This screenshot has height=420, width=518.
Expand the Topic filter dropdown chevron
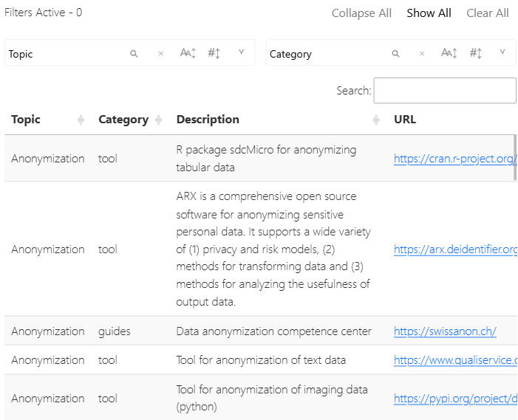(242, 52)
